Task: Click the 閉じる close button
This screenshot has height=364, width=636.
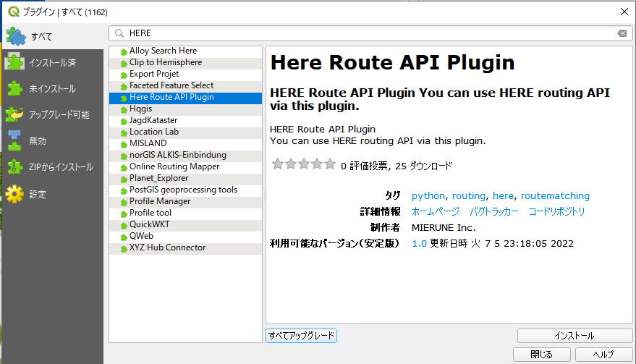Action: pos(541,355)
